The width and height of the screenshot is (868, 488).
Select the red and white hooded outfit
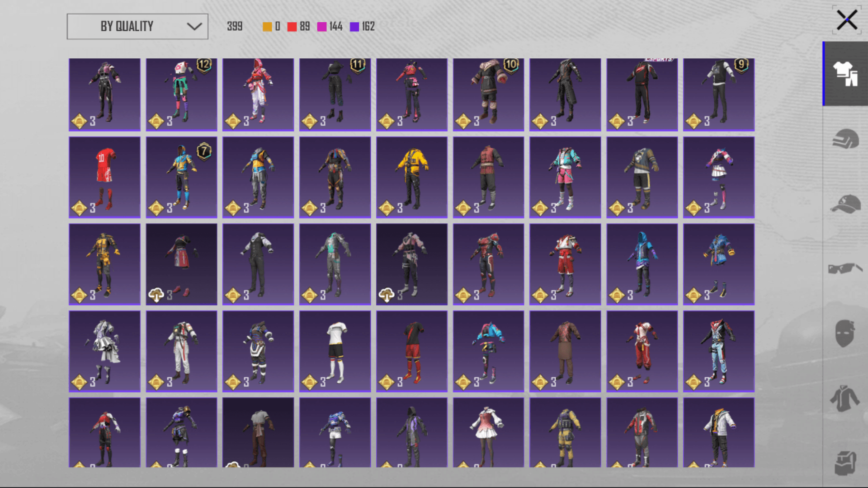click(x=258, y=94)
